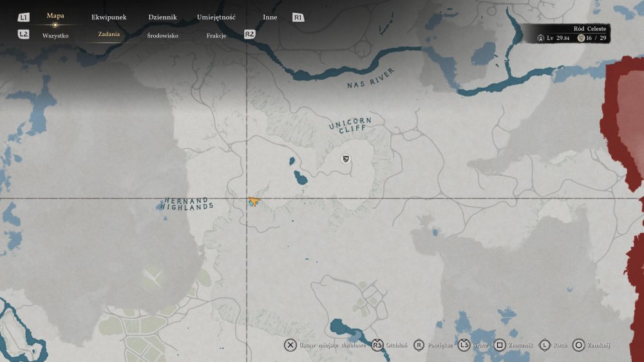
Task: Click the R Powiększ zoom-in icon
Action: [x=420, y=345]
